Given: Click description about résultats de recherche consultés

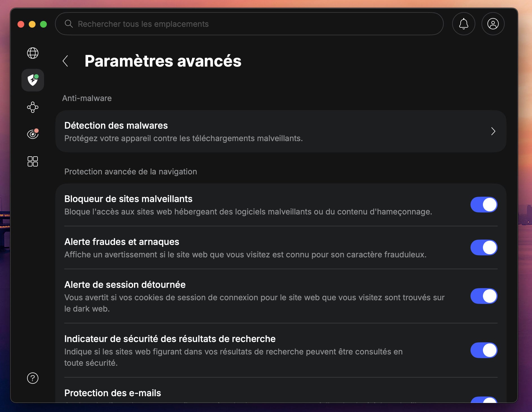Looking at the screenshot, I should point(234,357).
